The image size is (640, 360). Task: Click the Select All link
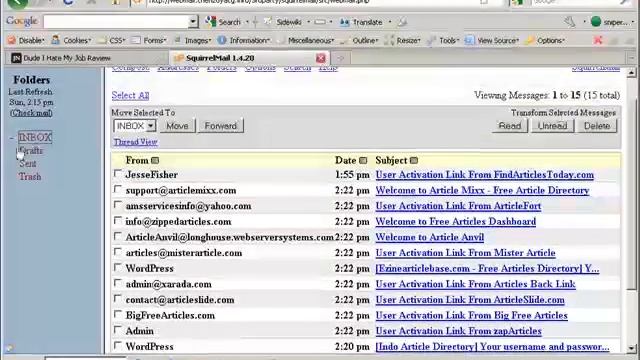(x=130, y=96)
